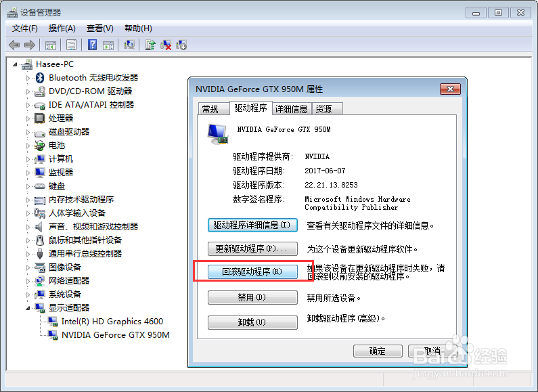Click the Hasee-PC computer icon
The height and width of the screenshot is (392, 538).
pyautogui.click(x=27, y=64)
